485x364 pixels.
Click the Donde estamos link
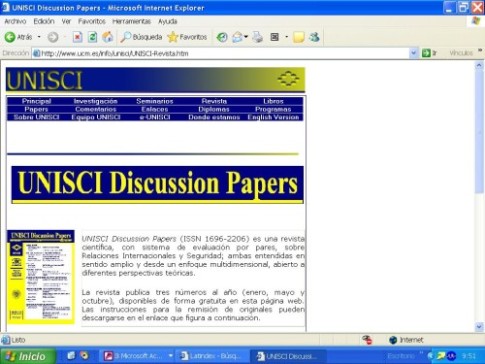(x=214, y=117)
